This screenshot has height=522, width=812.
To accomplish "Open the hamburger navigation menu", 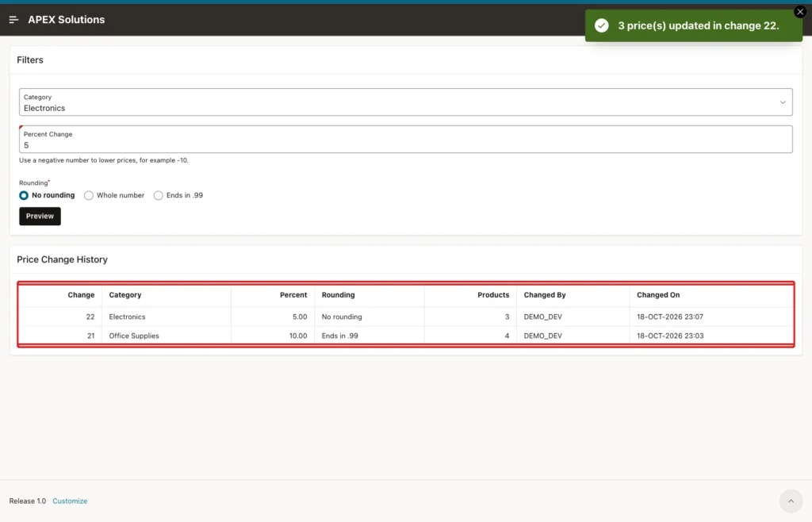I will 14,20.
